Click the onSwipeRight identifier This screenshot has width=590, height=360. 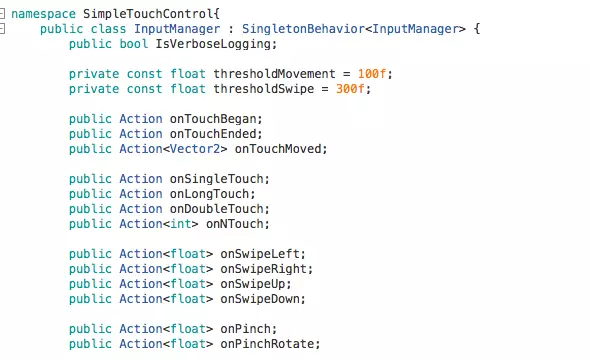tap(264, 269)
